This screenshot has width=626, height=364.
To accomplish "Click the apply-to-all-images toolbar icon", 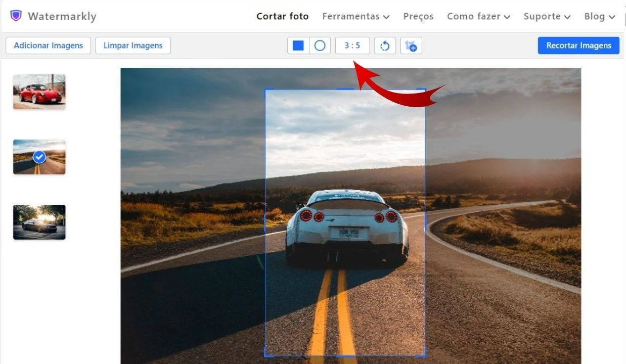I will (411, 45).
